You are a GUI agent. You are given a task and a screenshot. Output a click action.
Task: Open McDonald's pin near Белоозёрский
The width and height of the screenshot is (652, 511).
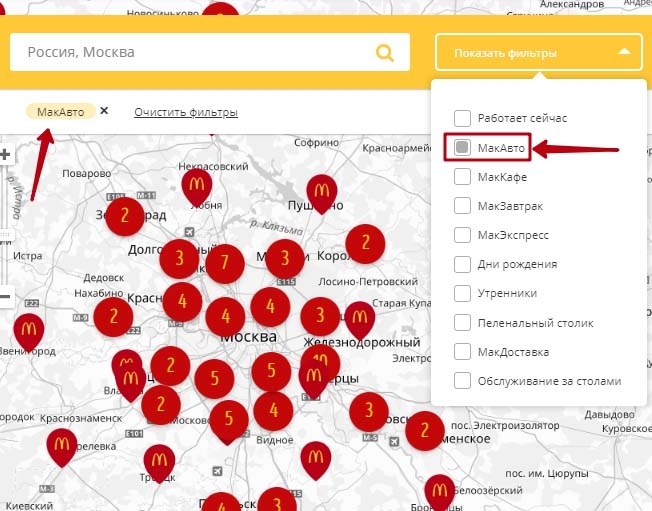440,493
